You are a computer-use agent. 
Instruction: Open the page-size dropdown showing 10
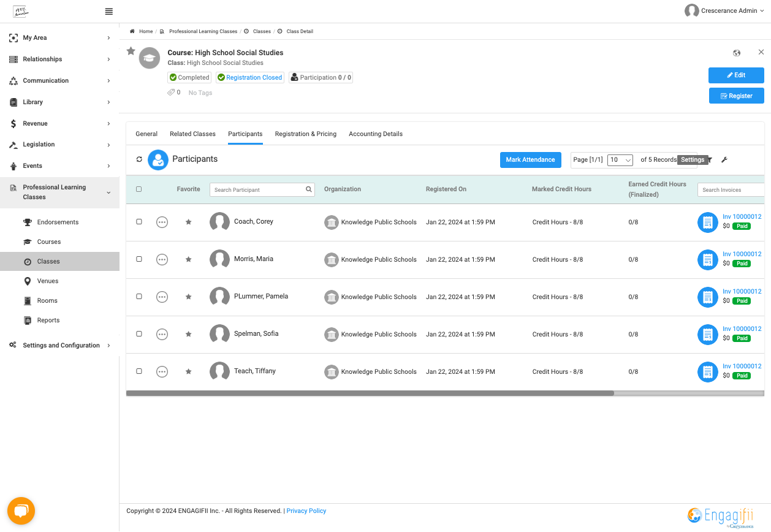(x=620, y=160)
